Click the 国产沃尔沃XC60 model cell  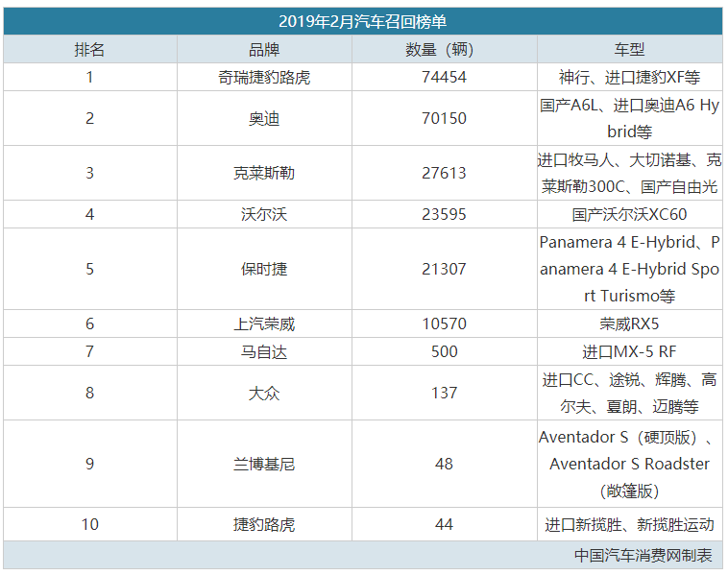coord(629,214)
